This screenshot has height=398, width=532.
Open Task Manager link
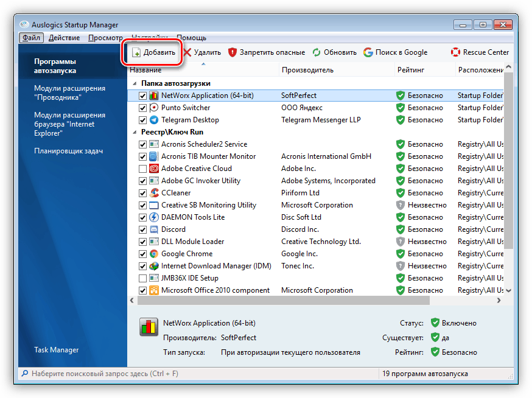point(57,350)
